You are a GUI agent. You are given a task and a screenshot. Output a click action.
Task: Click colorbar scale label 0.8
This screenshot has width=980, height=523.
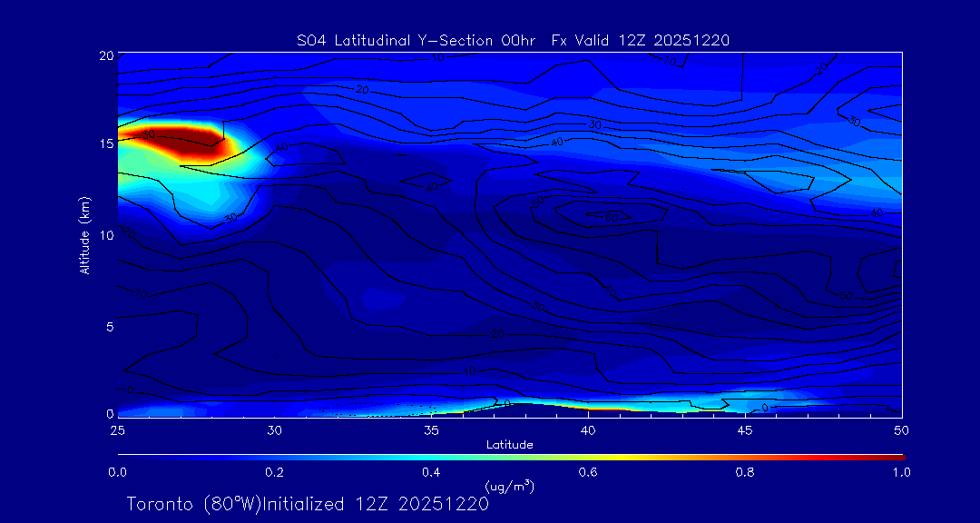[x=744, y=472]
